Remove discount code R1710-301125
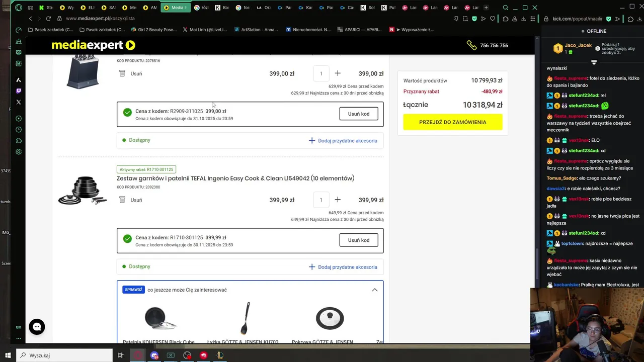The height and width of the screenshot is (362, 644). tap(359, 240)
